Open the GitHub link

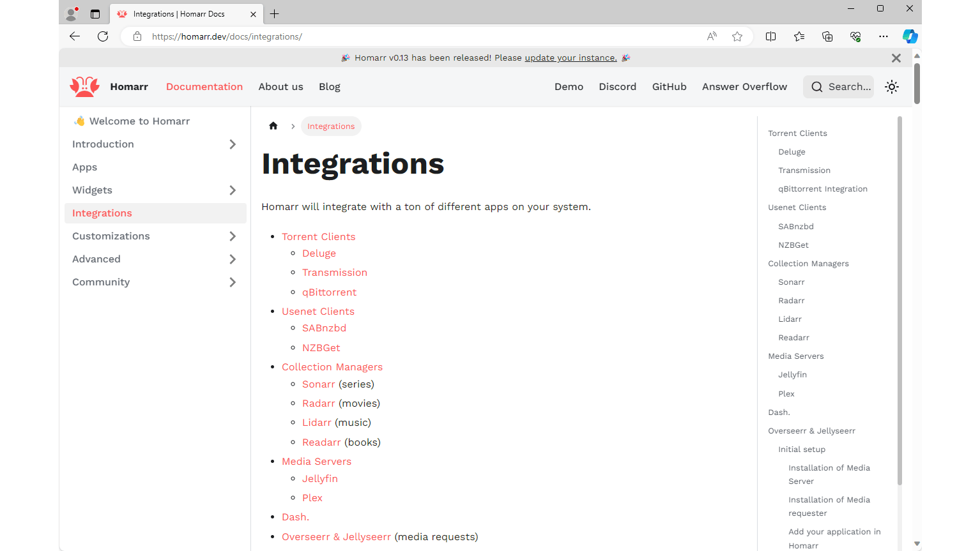[x=670, y=87]
